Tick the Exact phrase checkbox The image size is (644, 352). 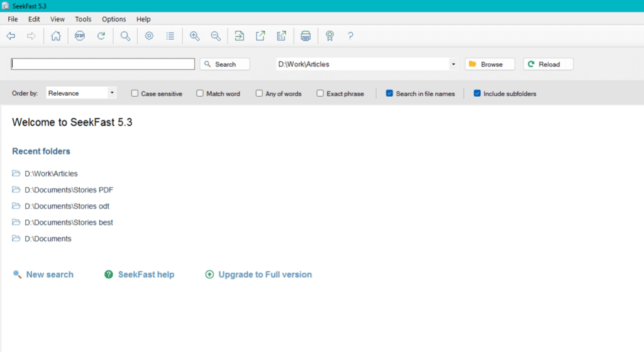(x=320, y=93)
